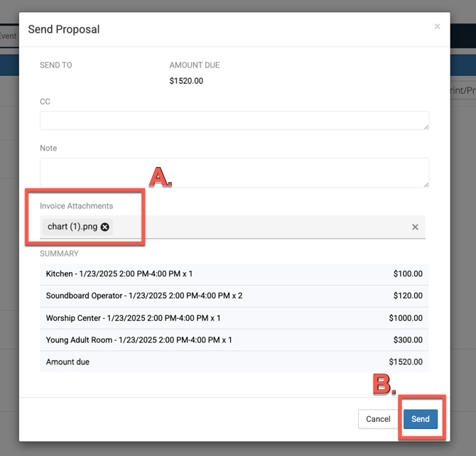The height and width of the screenshot is (456, 476).
Task: Click the Worship Center line item
Action: [x=234, y=317]
